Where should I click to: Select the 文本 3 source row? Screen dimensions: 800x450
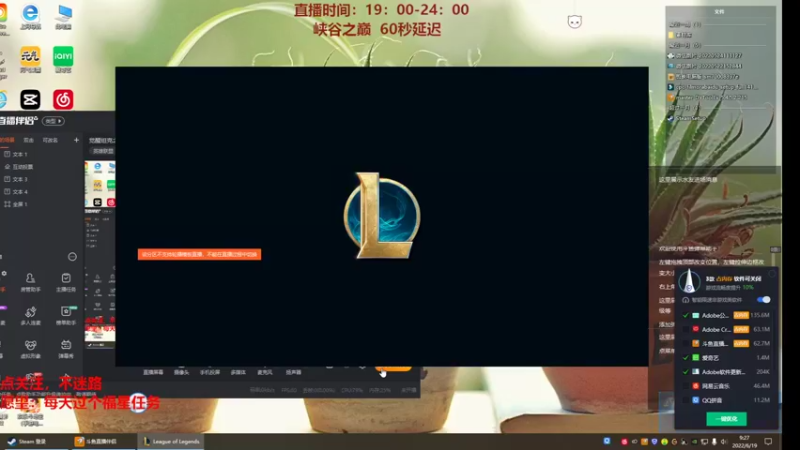[41, 179]
